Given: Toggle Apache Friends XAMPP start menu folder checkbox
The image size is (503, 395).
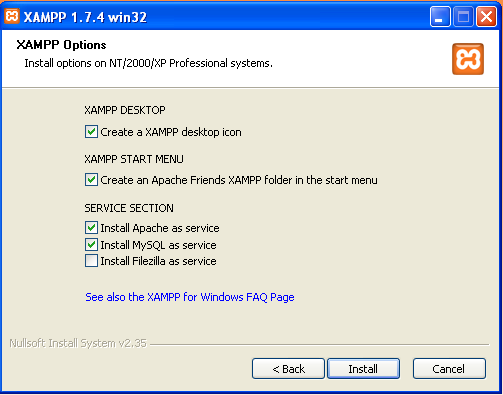Looking at the screenshot, I should point(91,180).
